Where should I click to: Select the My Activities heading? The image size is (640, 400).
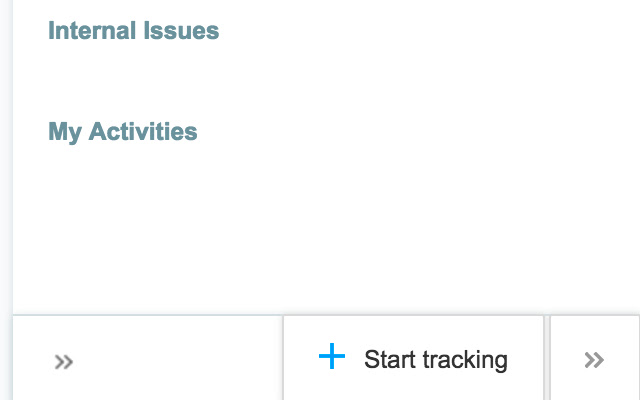tap(123, 131)
